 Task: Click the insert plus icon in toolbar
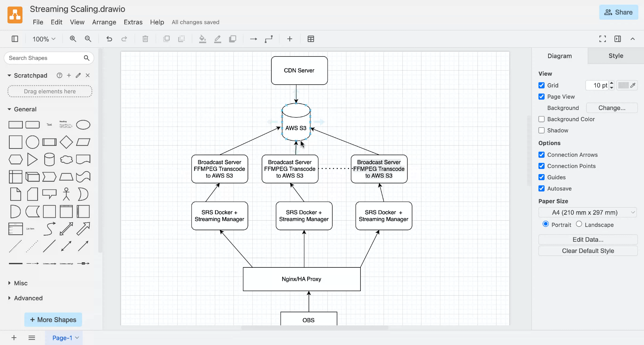pyautogui.click(x=290, y=39)
